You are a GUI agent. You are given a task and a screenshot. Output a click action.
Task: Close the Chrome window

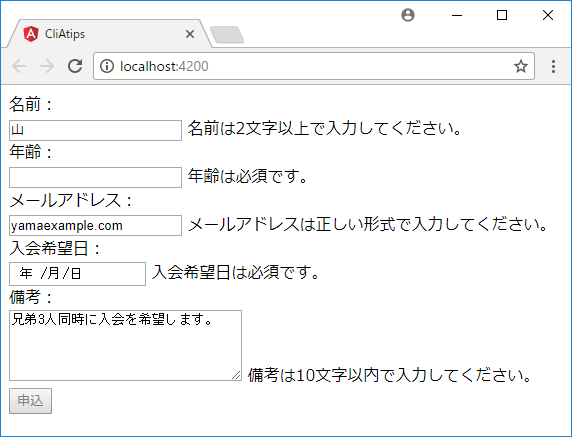[x=548, y=15]
